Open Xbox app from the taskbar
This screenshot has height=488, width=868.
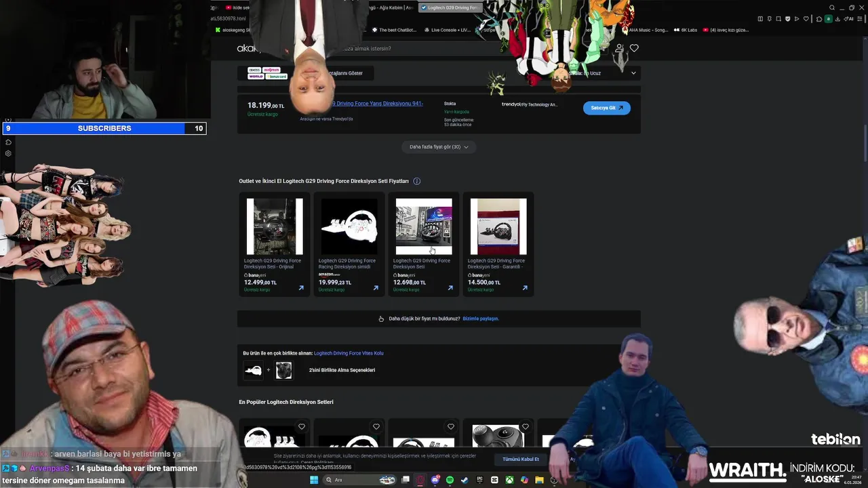tap(509, 480)
